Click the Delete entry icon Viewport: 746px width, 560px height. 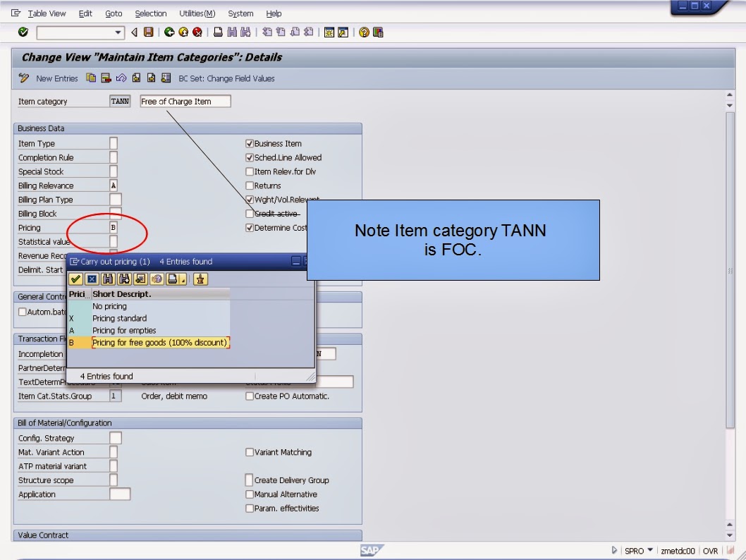pyautogui.click(x=106, y=78)
